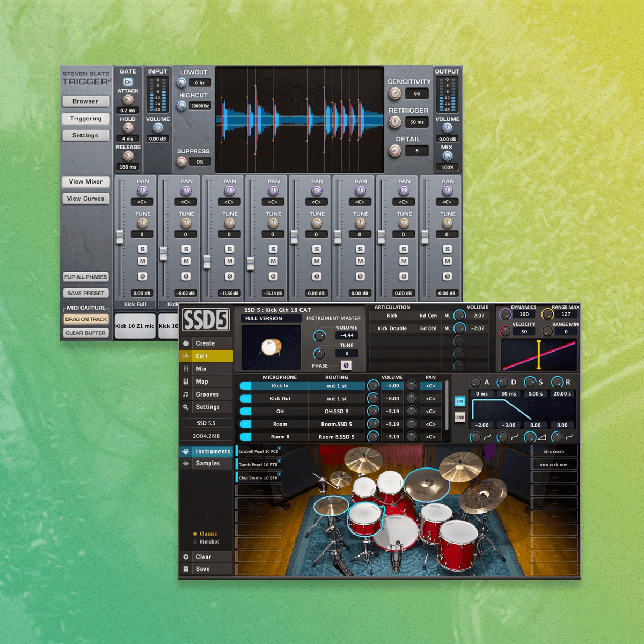Click the Decay envelope knob in SSD5

[x=502, y=382]
